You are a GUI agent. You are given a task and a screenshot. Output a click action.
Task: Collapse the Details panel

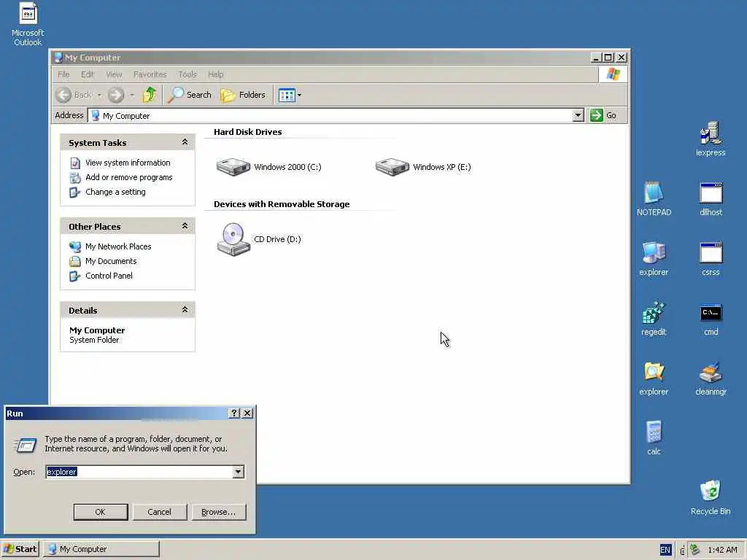pos(185,309)
